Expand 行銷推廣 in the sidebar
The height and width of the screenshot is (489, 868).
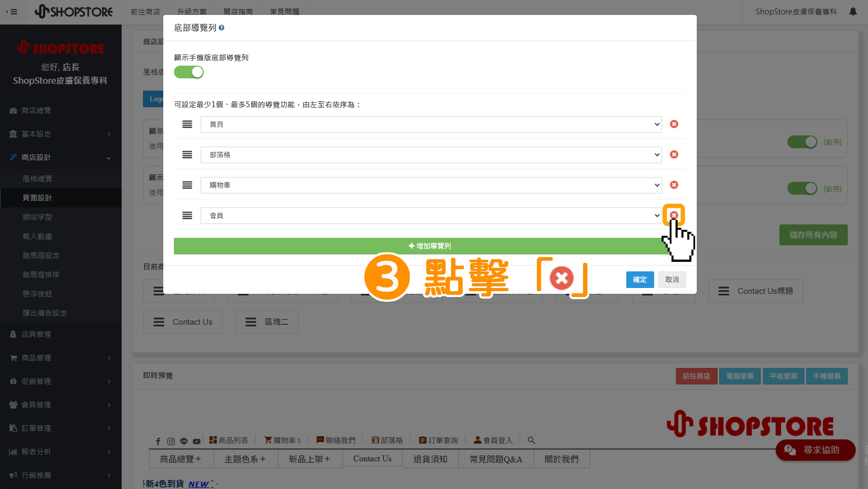tap(61, 475)
